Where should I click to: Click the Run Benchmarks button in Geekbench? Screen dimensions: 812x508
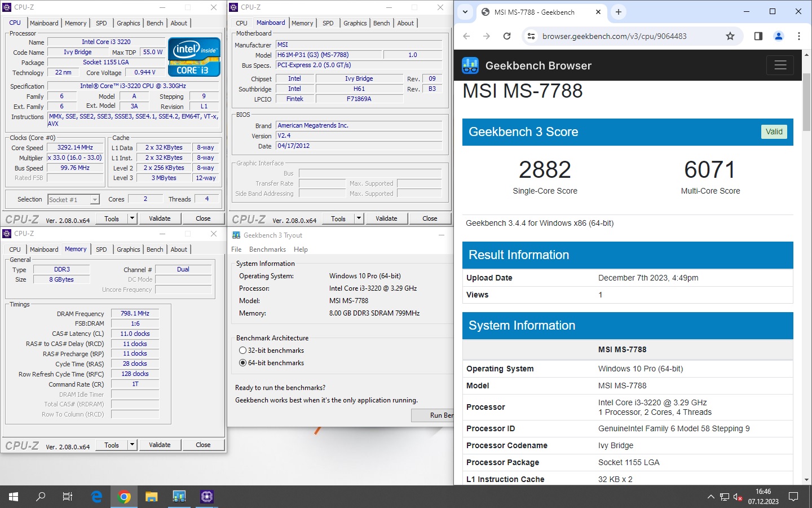tap(433, 415)
